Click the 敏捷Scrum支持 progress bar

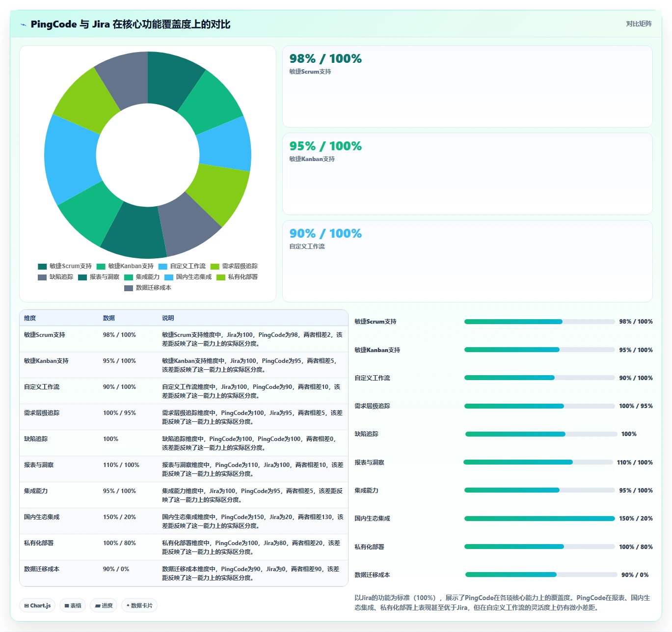point(539,322)
